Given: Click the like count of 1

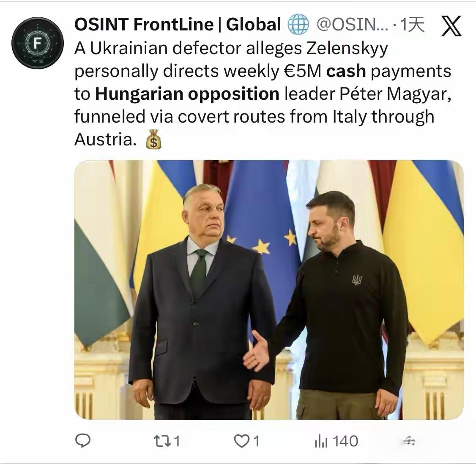Looking at the screenshot, I should (x=256, y=441).
